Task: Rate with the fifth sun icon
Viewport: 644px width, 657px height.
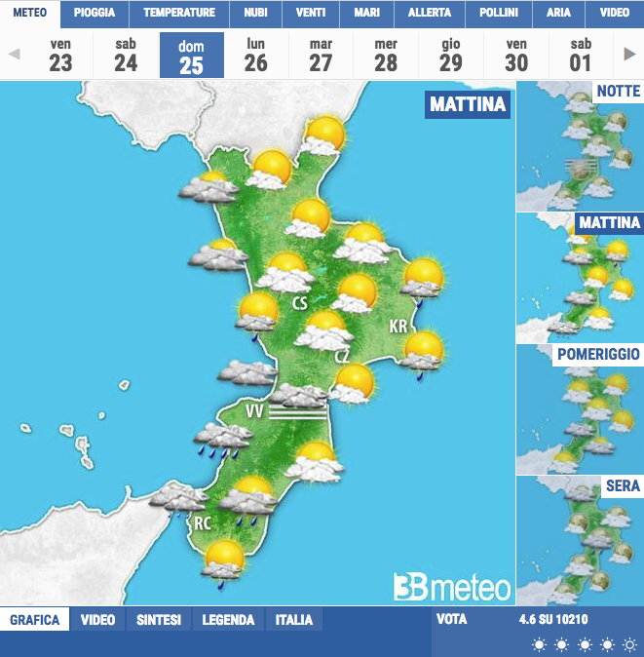Action: pyautogui.click(x=630, y=644)
